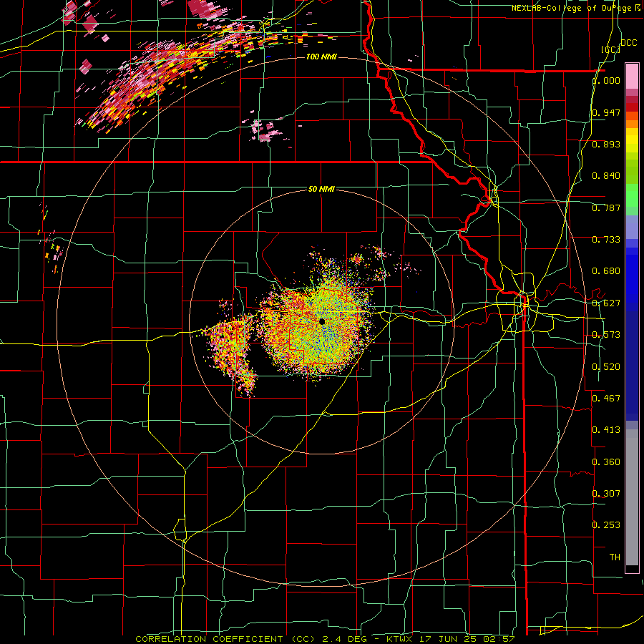
Task: Click the 1.000 value on color scale
Action: tap(606, 80)
